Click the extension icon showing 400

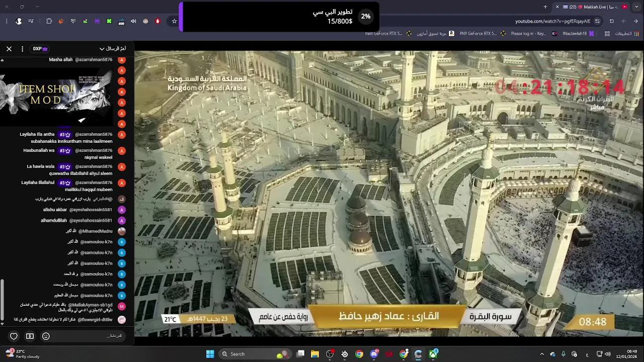tap(121, 22)
